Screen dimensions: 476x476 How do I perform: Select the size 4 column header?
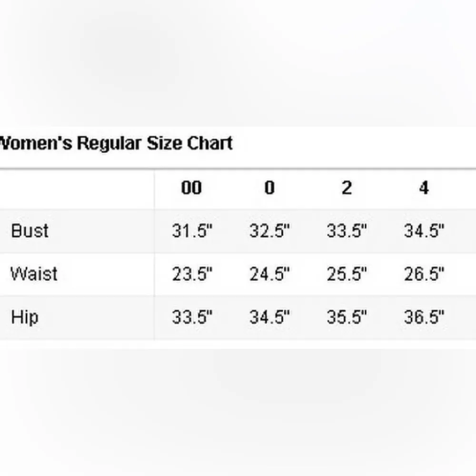(x=424, y=188)
